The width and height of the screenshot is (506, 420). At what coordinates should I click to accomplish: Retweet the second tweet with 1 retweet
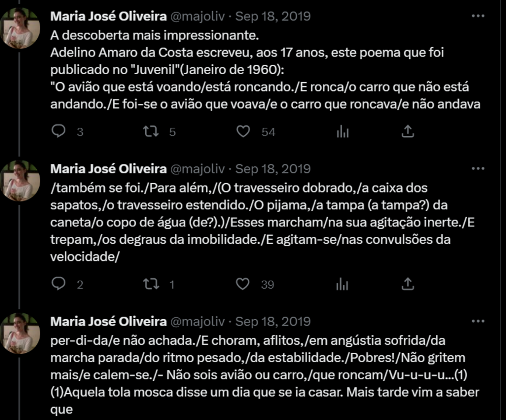(150, 284)
